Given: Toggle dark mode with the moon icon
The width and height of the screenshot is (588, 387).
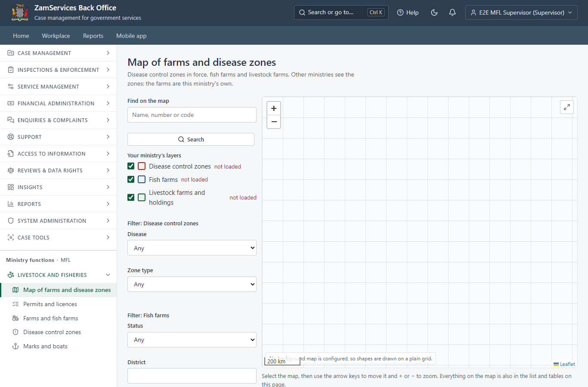Looking at the screenshot, I should point(434,12).
